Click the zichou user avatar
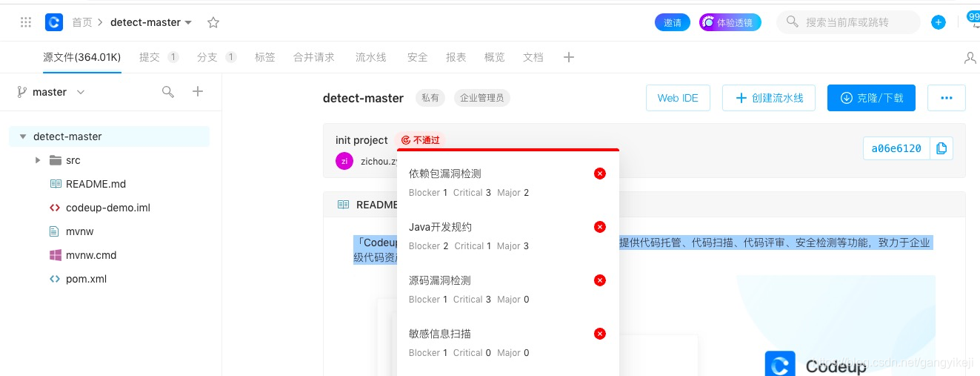The image size is (980, 376). pos(344,161)
